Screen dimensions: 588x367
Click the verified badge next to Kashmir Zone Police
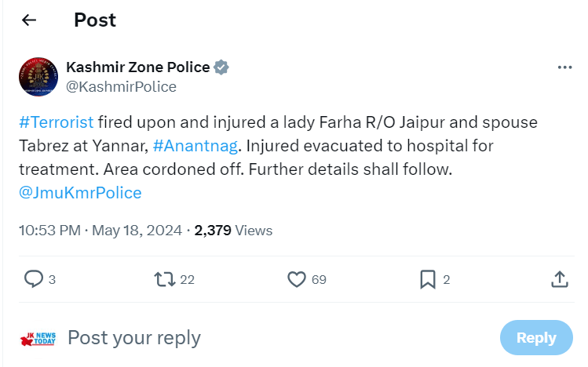[x=221, y=67]
